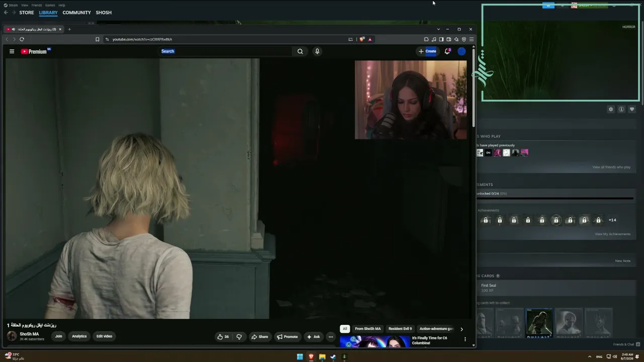Share the YouTube video
This screenshot has height=362, width=644.
point(260,337)
